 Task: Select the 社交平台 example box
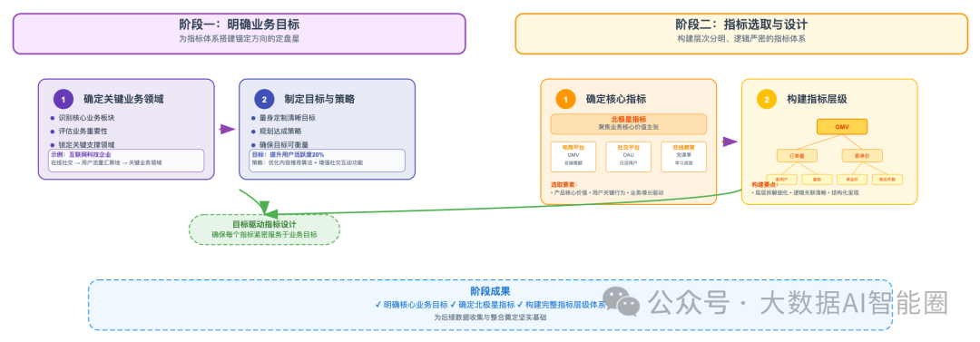628,156
